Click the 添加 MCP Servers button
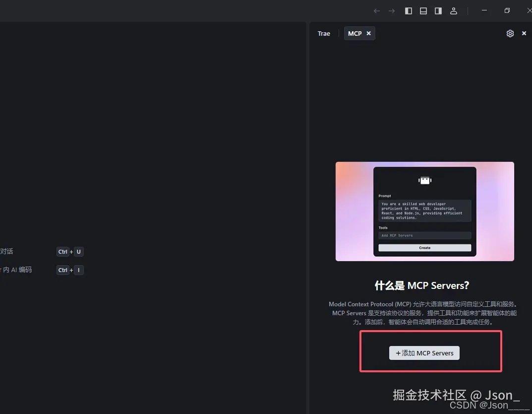532x414 pixels. click(424, 353)
